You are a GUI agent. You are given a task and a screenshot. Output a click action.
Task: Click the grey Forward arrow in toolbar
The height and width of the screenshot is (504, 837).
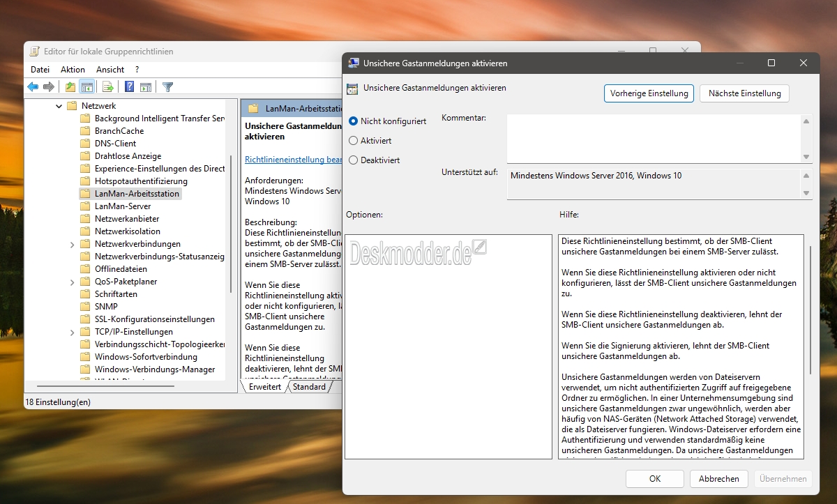49,87
